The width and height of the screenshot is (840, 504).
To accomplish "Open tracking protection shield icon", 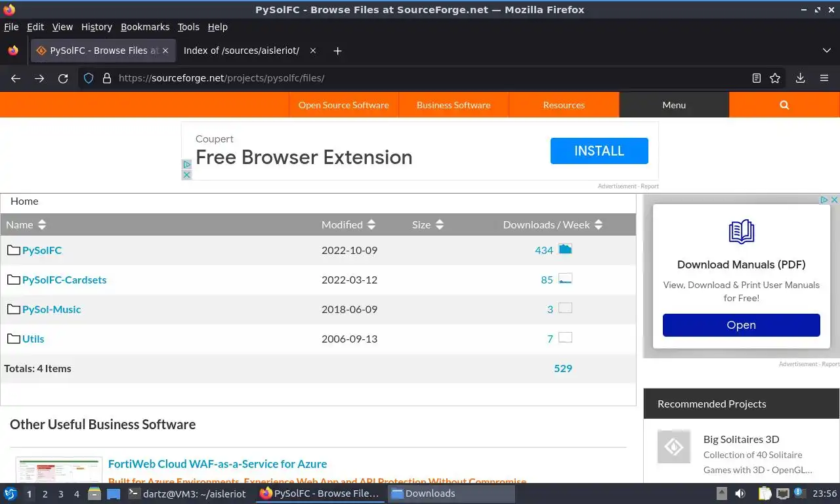I will 89,78.
